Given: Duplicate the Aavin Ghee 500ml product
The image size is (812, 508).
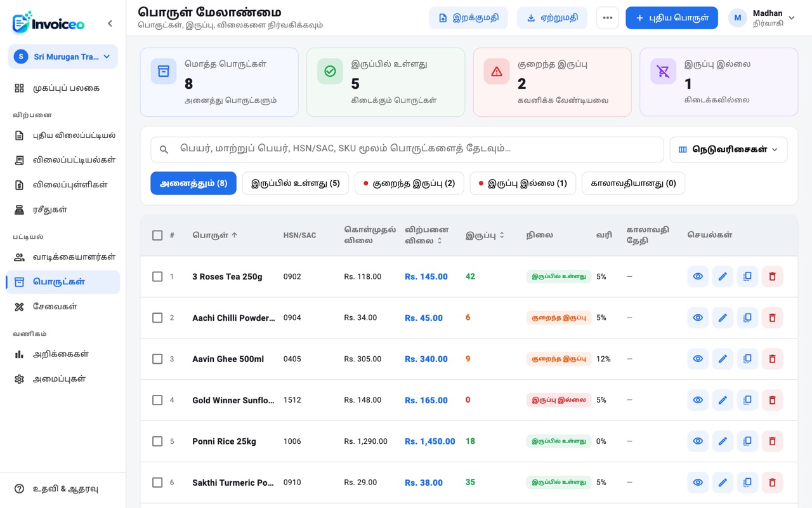Looking at the screenshot, I should 747,359.
